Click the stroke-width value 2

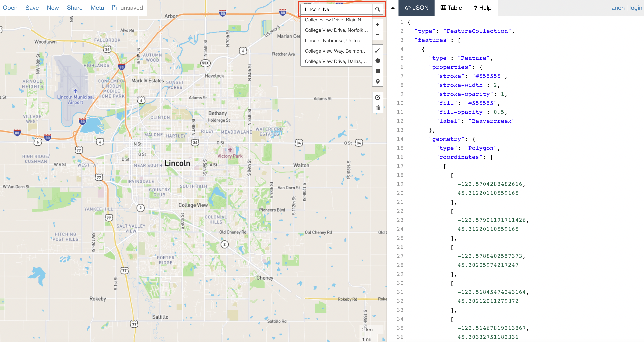(495, 85)
